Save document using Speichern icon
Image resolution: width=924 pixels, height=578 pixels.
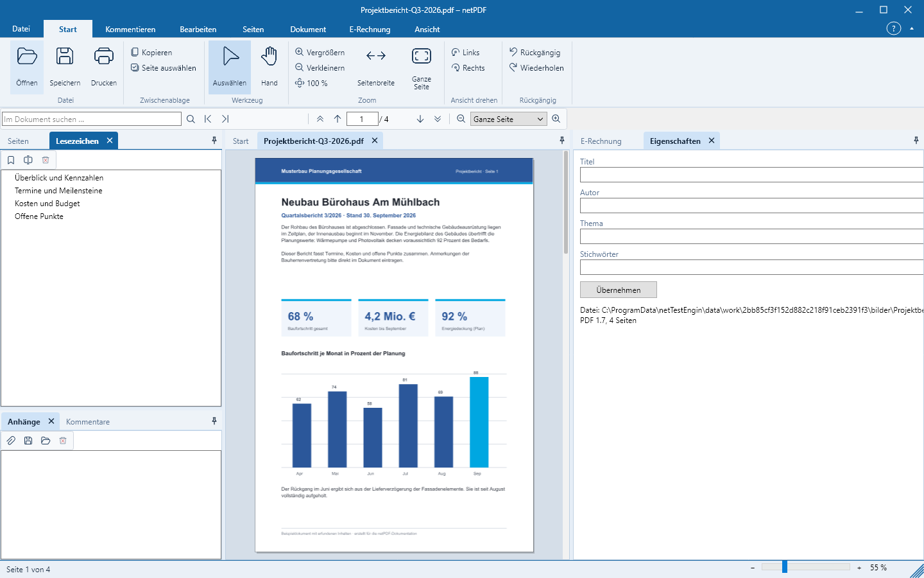pyautogui.click(x=65, y=66)
